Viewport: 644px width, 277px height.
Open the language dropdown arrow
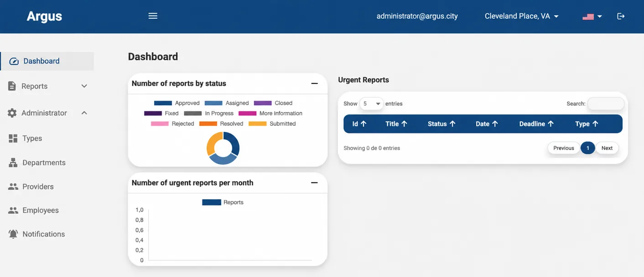600,16
